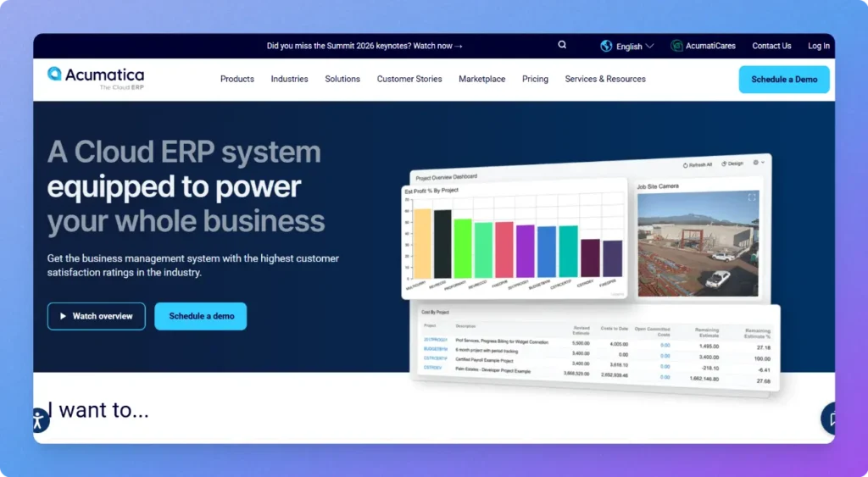Screen dimensions: 868x477
Task: Click the Acumatica Cloud ERP logo
Action: tap(96, 79)
